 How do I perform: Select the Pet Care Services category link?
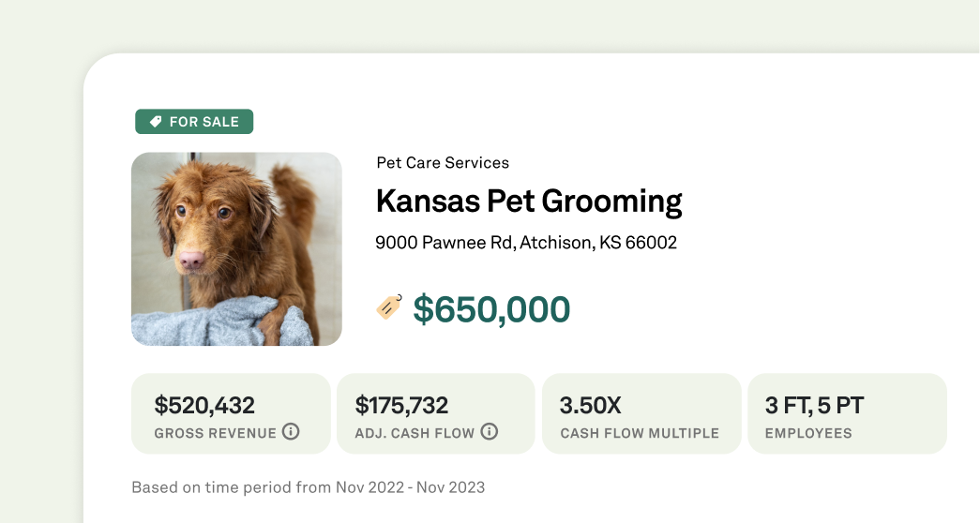pyautogui.click(x=443, y=163)
